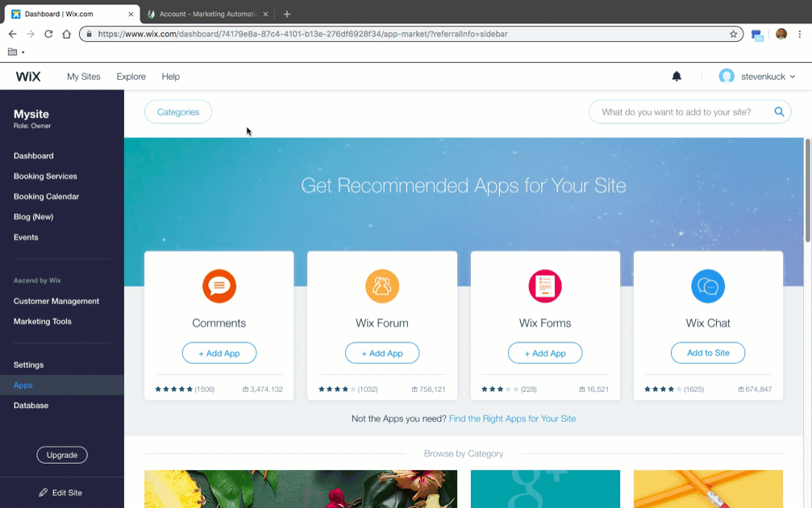Click Add to Site for Wix Chat
This screenshot has width=812, height=508.
(x=708, y=352)
